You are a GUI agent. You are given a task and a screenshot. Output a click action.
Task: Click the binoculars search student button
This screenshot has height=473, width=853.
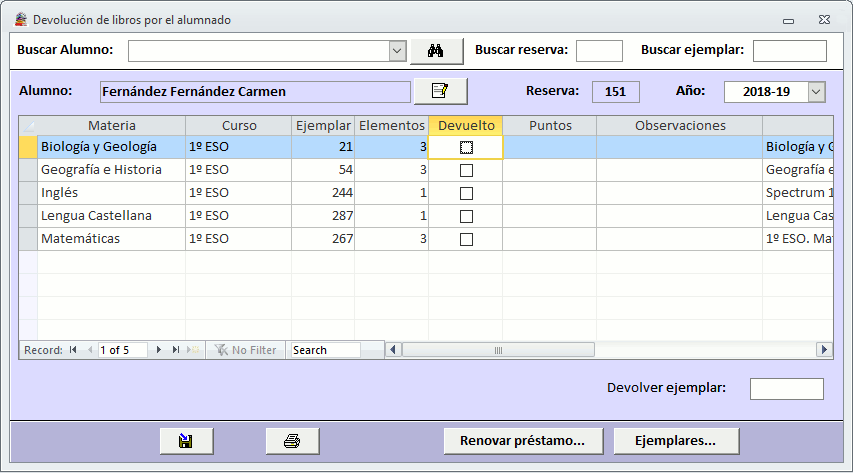tap(436, 51)
